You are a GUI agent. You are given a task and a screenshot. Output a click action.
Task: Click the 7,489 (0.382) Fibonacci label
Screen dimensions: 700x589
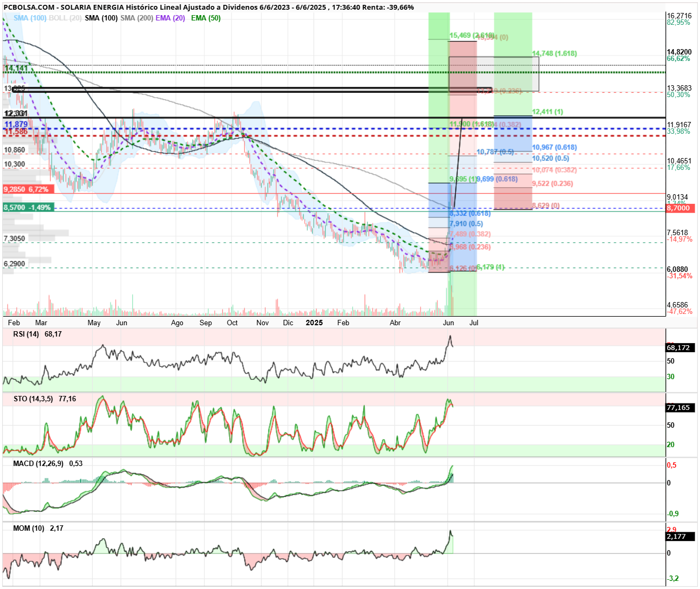(470, 234)
